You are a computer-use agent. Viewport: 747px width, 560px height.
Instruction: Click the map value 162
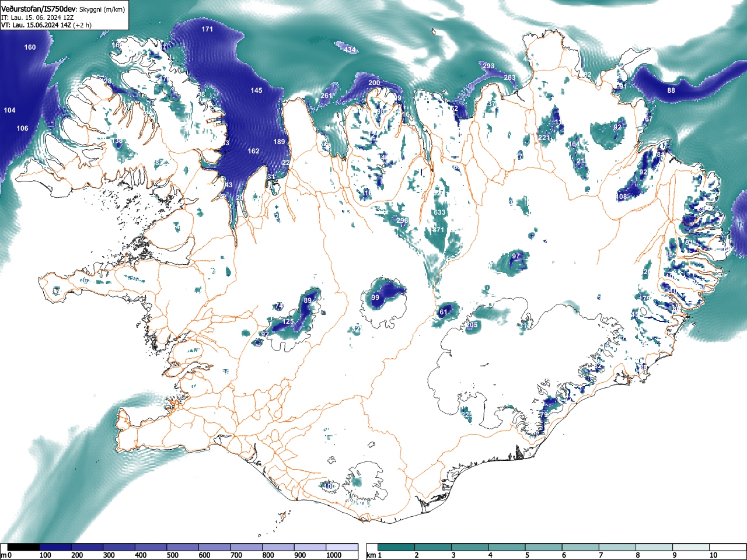253,151
